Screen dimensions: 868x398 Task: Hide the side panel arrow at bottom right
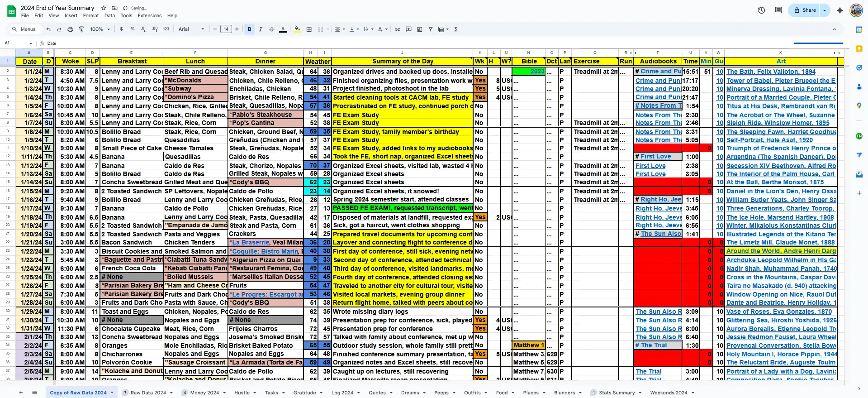(x=859, y=388)
